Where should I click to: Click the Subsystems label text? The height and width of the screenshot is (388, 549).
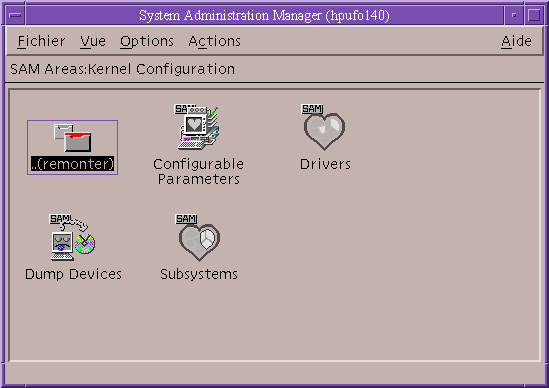199,274
